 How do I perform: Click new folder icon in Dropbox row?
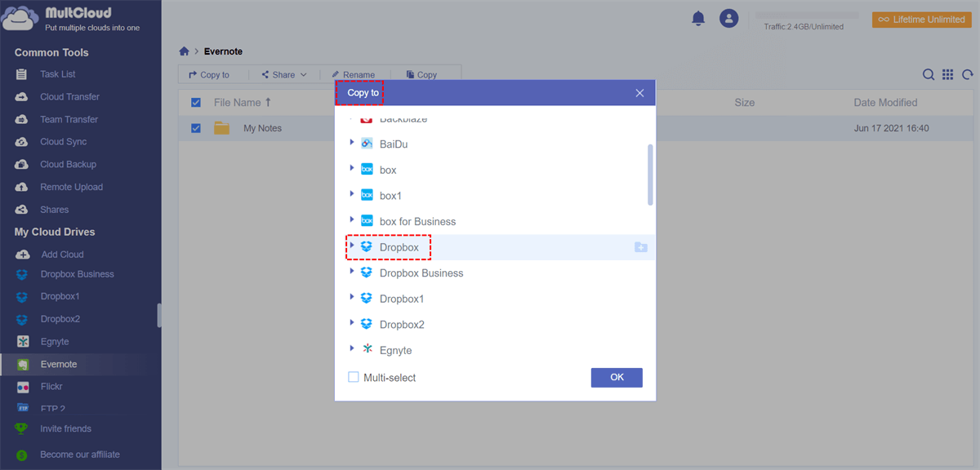(x=641, y=247)
